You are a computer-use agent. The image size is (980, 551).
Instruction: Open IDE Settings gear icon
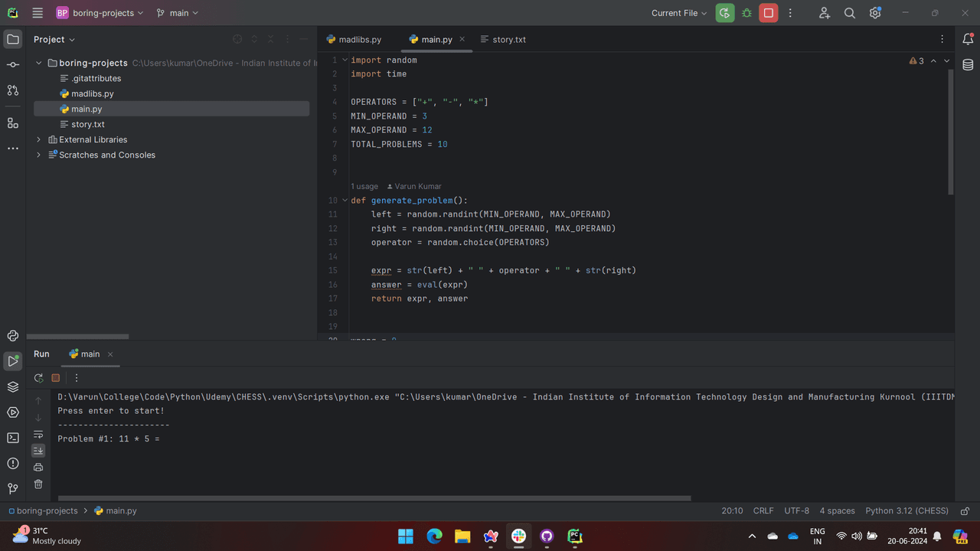875,13
